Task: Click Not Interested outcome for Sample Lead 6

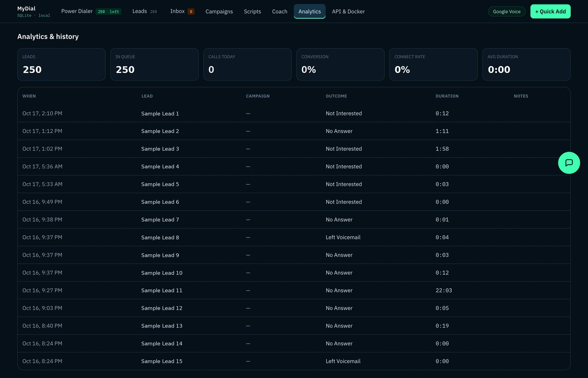Action: pos(344,202)
